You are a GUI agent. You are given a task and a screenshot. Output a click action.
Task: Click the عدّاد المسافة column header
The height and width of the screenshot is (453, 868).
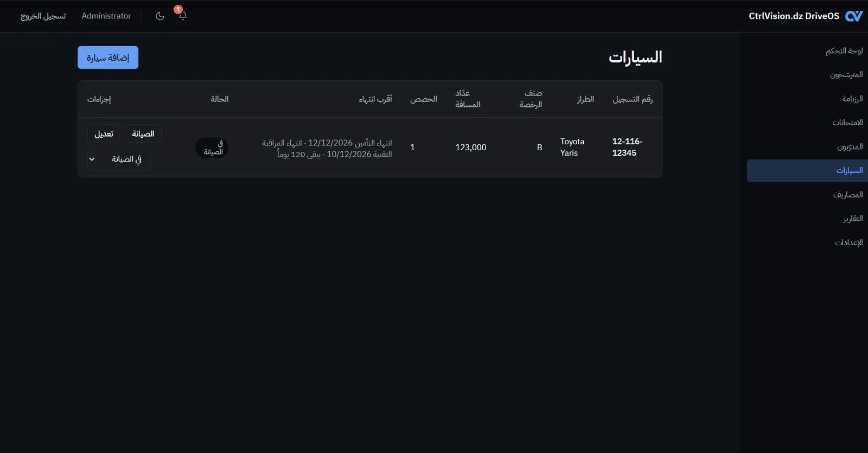(x=468, y=99)
